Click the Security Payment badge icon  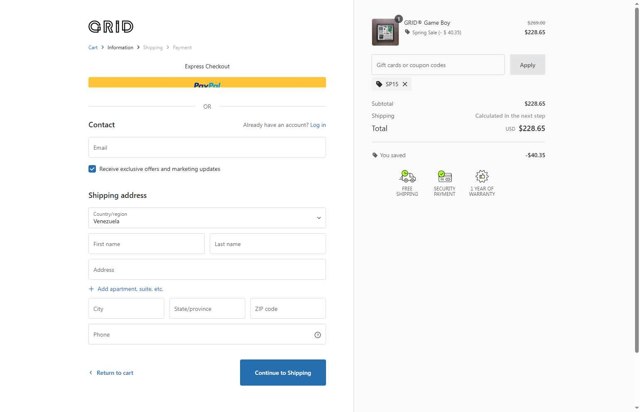(x=444, y=177)
